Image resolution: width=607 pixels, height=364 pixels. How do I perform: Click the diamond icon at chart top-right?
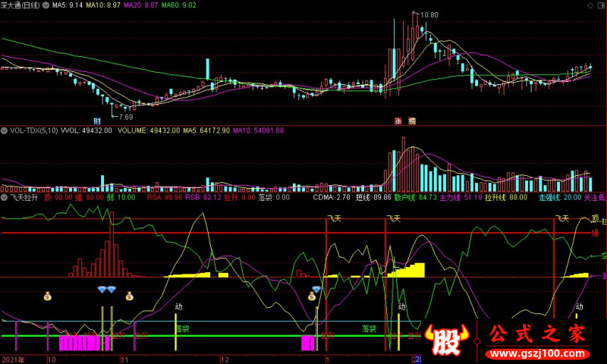(590, 5)
